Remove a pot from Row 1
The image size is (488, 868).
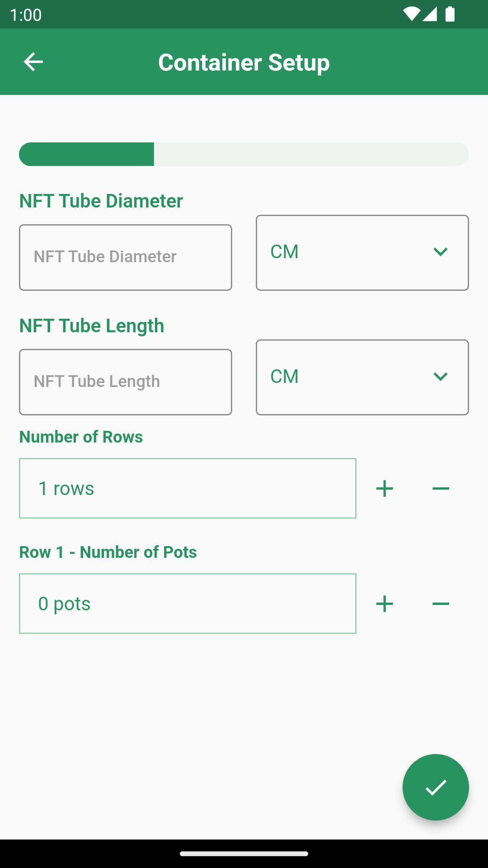[x=441, y=604]
